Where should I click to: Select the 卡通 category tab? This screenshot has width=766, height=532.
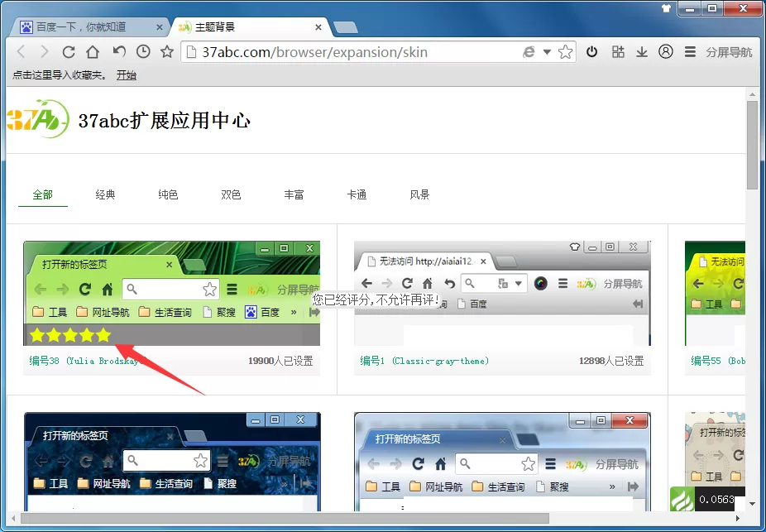(357, 195)
